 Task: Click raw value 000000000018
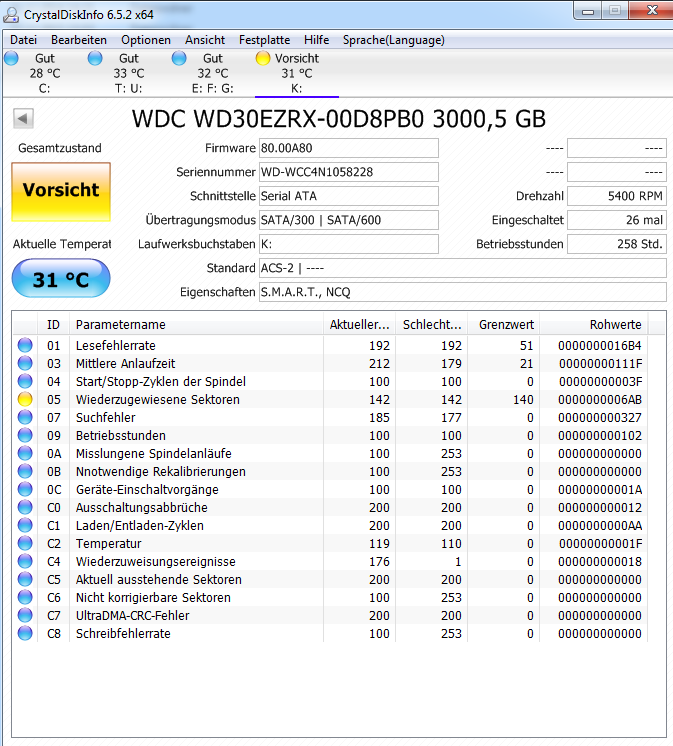(x=600, y=562)
